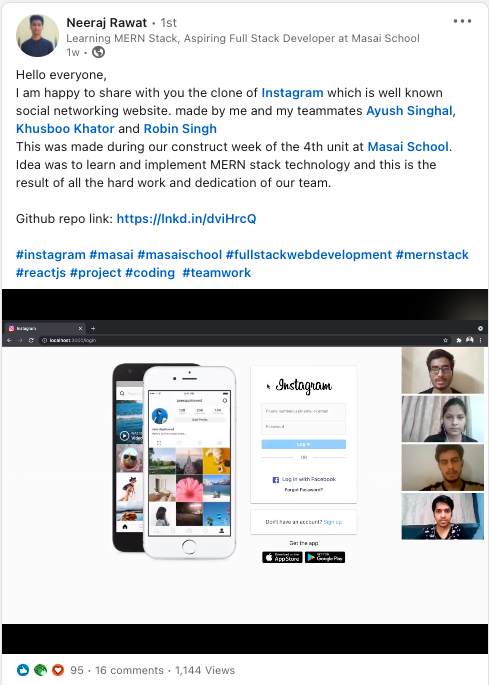Viewport: 489px width, 685px height.
Task: Click the App Store badge in video
Action: point(282,557)
